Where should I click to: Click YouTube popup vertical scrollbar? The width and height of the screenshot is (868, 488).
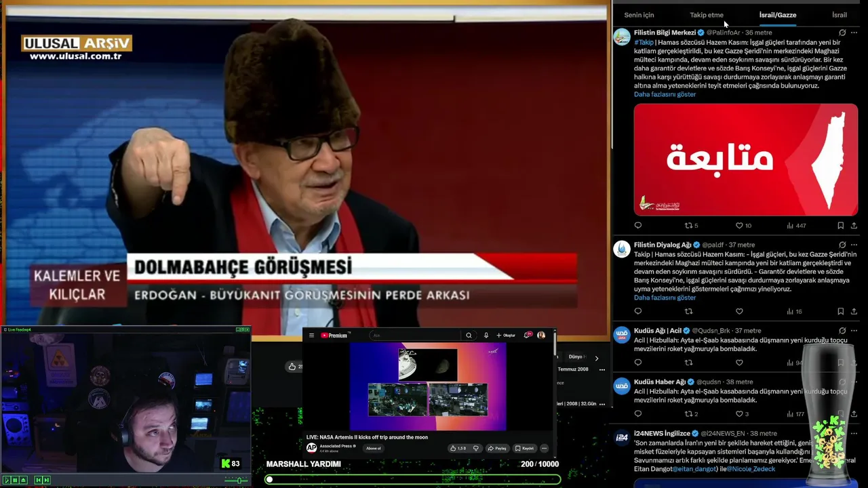tap(555, 346)
